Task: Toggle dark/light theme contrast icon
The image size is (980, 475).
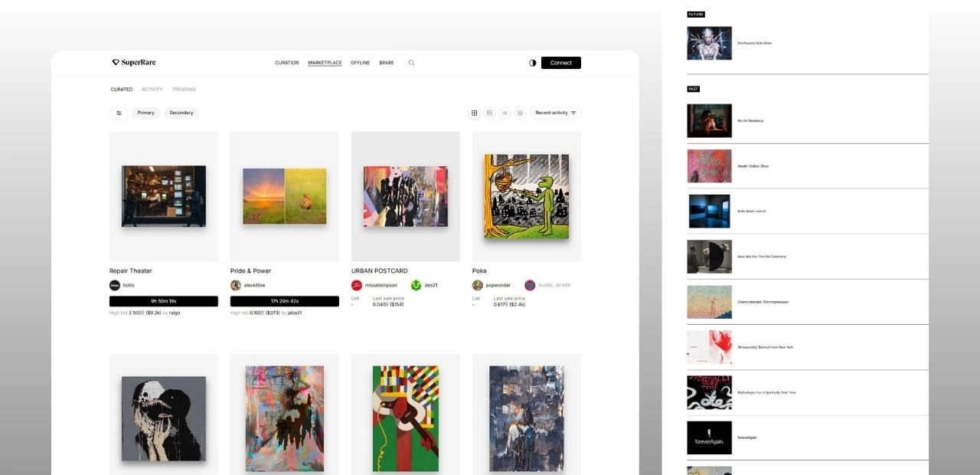Action: [533, 63]
